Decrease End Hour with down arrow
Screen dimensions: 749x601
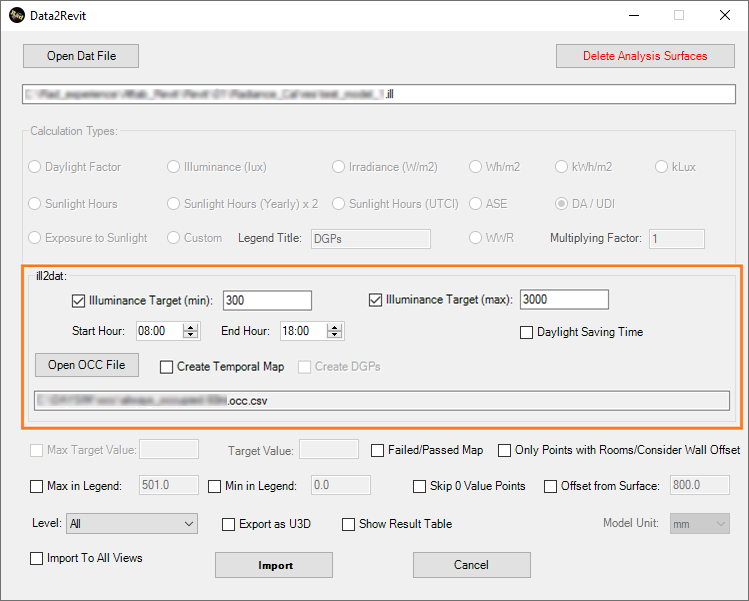(x=335, y=334)
